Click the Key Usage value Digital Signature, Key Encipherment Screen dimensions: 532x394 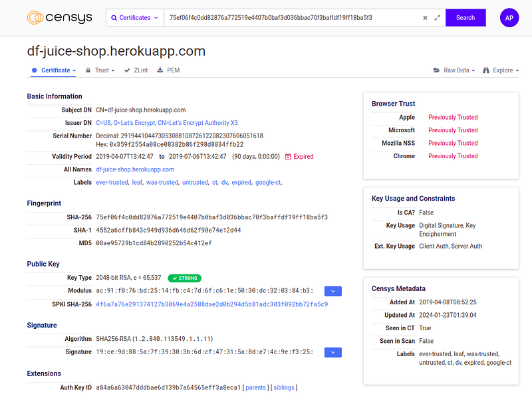[447, 230]
